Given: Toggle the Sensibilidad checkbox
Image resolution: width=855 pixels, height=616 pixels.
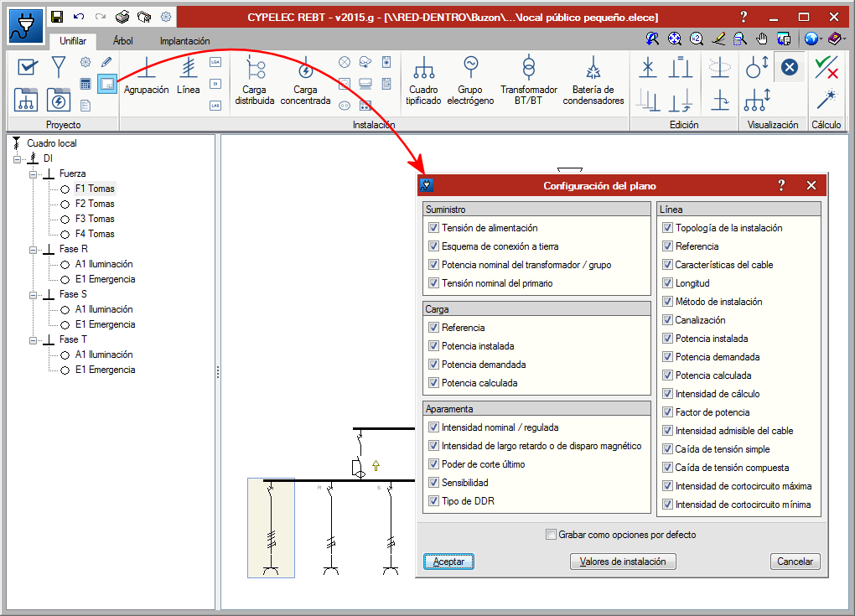Looking at the screenshot, I should point(433,482).
